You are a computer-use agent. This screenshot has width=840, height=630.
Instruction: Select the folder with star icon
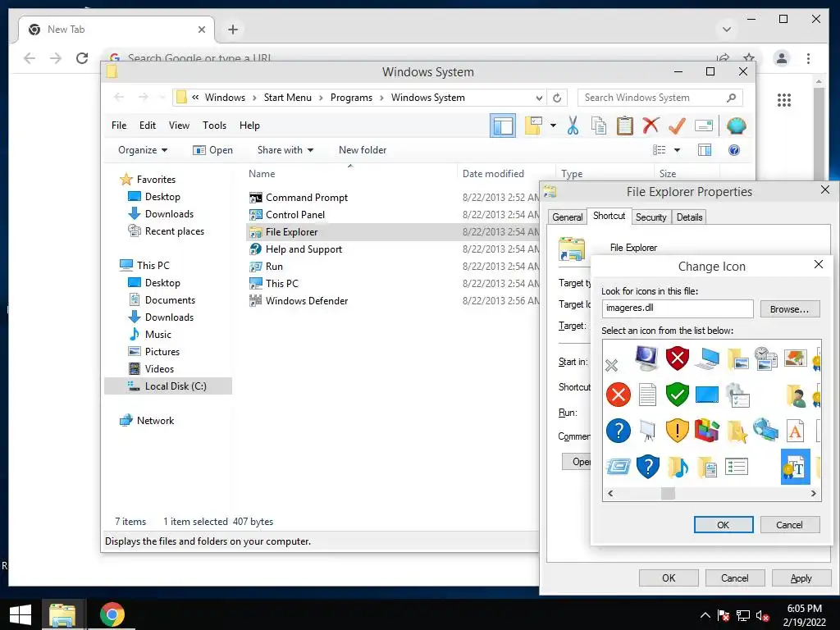coord(737,430)
